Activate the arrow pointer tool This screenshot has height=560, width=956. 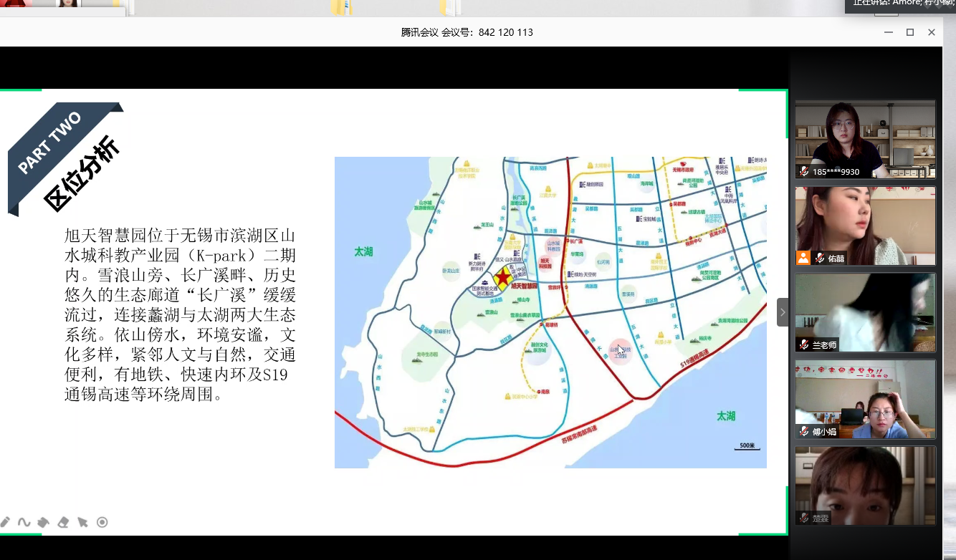pyautogui.click(x=82, y=522)
